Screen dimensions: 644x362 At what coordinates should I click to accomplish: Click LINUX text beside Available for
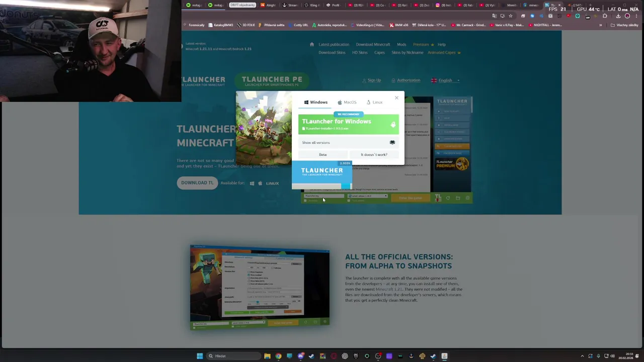[x=272, y=184]
